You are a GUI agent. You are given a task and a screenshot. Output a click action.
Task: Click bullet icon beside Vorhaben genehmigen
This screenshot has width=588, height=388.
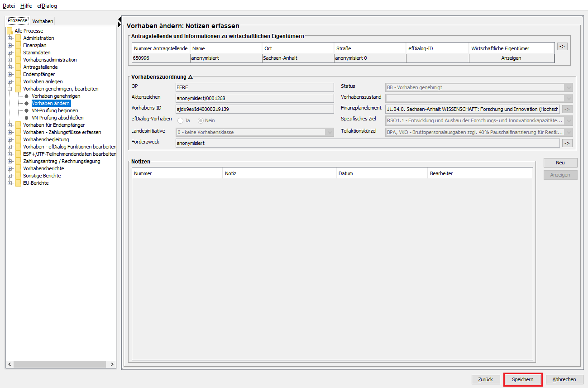point(27,96)
